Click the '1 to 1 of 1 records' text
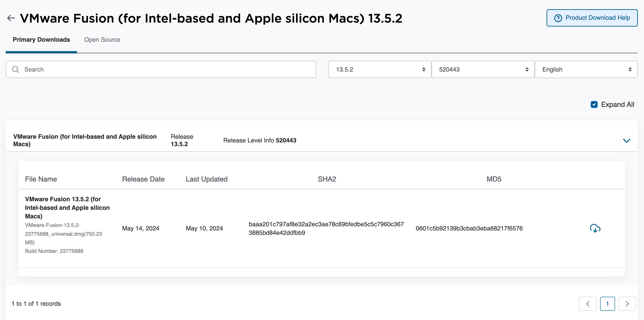Viewport: 644px width, 320px height. coord(36,304)
